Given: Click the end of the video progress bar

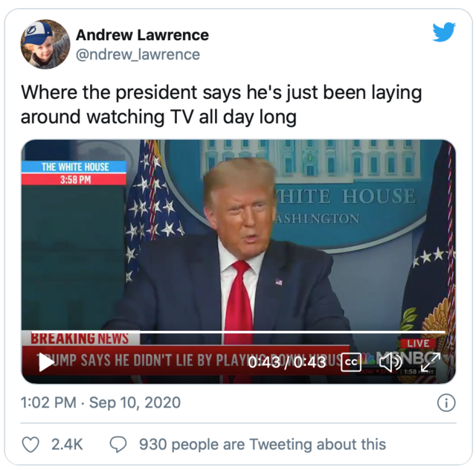Looking at the screenshot, I should [x=444, y=332].
